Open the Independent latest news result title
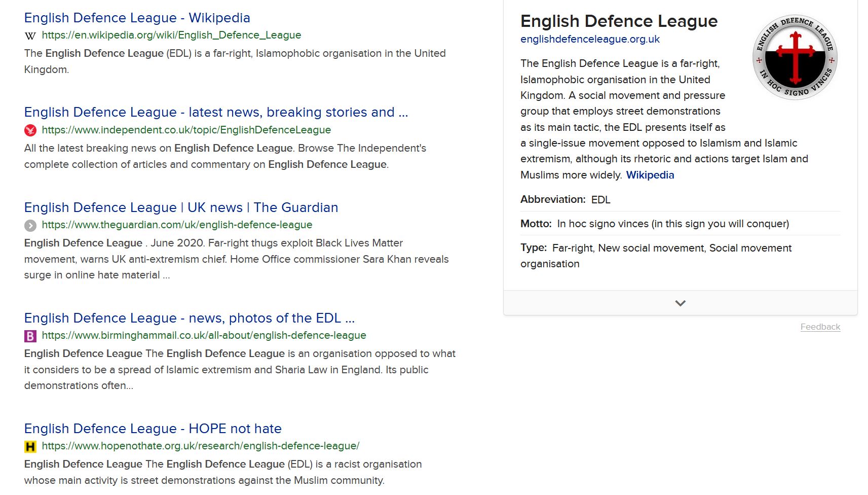 coord(216,112)
